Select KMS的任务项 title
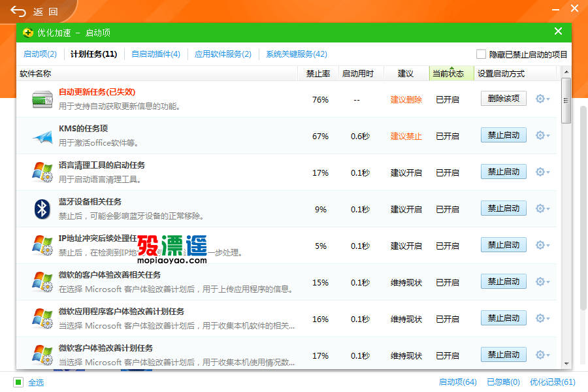 tap(83, 129)
